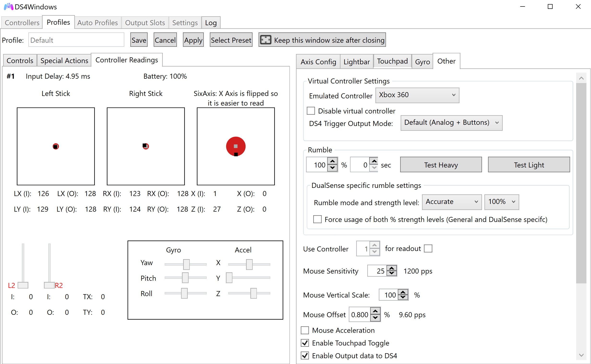This screenshot has height=364, width=591.
Task: Open the Accurate rumble mode dropdown
Action: (x=452, y=202)
